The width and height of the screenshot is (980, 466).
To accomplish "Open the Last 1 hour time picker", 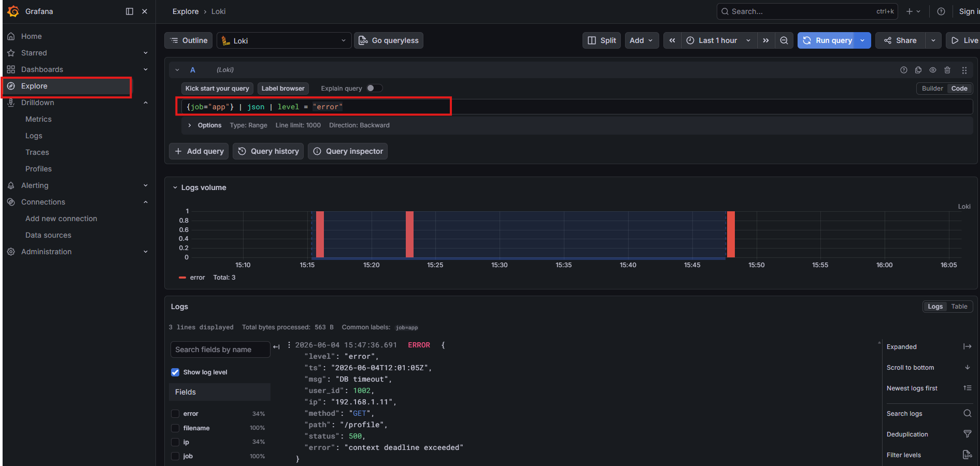I will pos(718,40).
